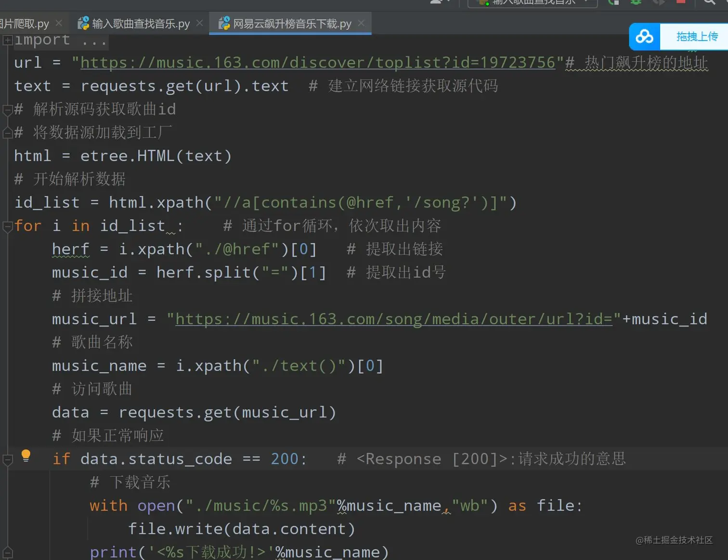Screen dimensions: 728x560
Task: Click the comment about 请求成功的意思
Action: pyautogui.click(x=481, y=459)
